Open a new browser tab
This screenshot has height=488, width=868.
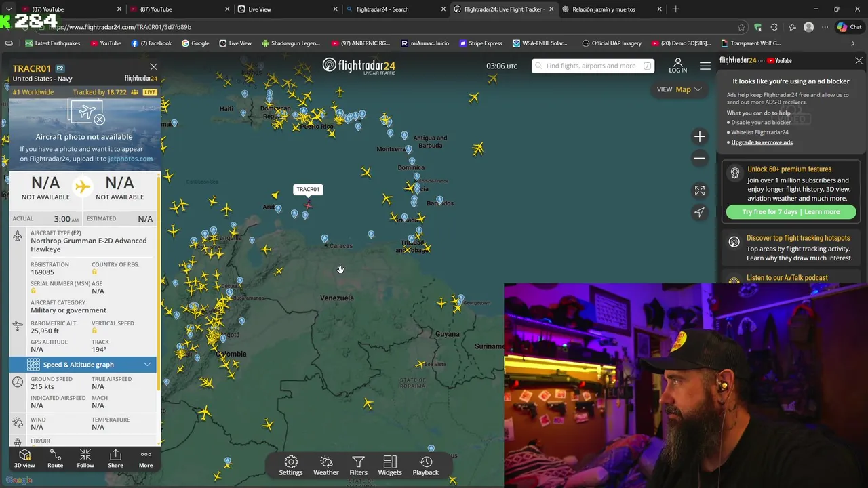675,9
